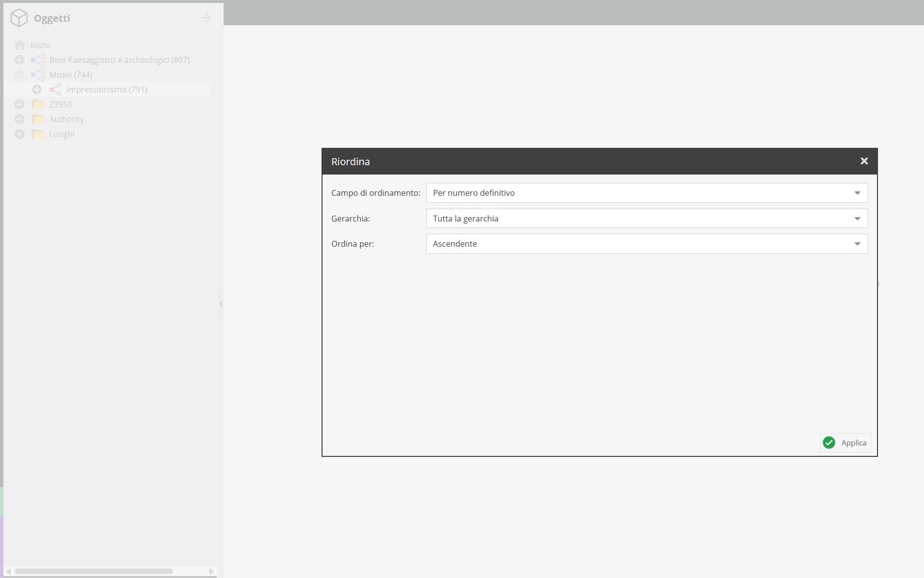This screenshot has width=924, height=578.
Task: Click the Applica button
Action: pos(845,443)
